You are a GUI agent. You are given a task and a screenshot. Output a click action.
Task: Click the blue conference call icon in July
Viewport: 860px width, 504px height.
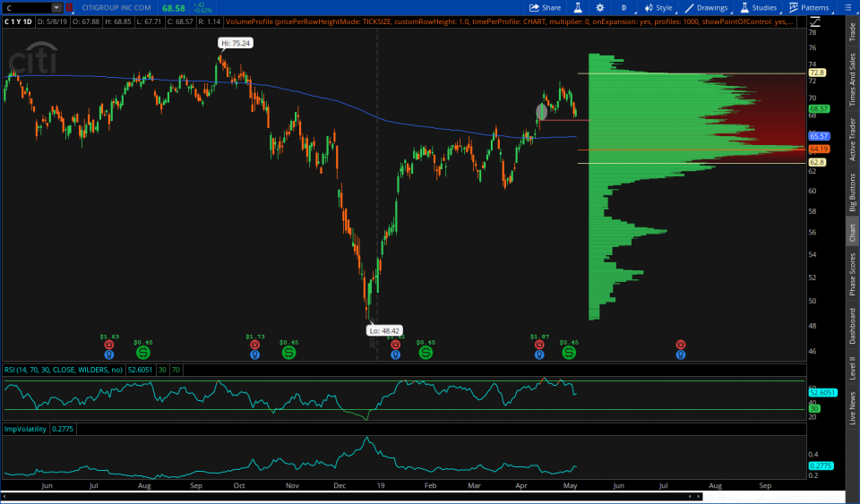[681, 355]
